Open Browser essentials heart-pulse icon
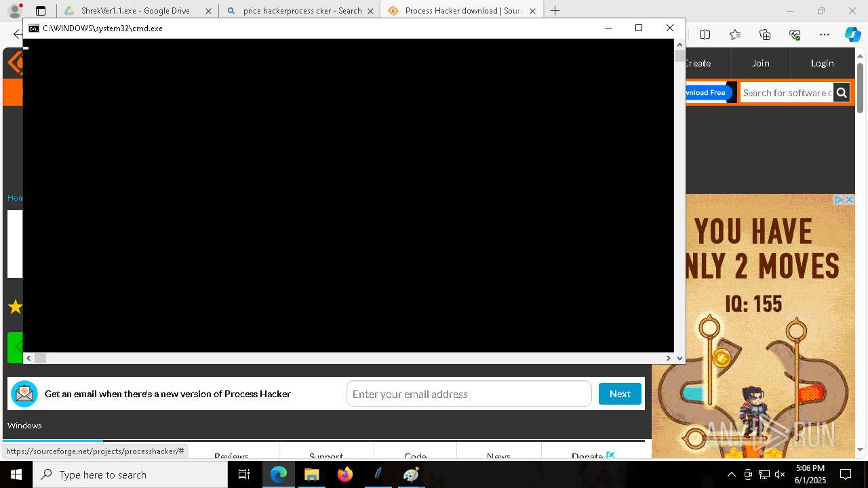The height and width of the screenshot is (488, 868). coord(795,35)
